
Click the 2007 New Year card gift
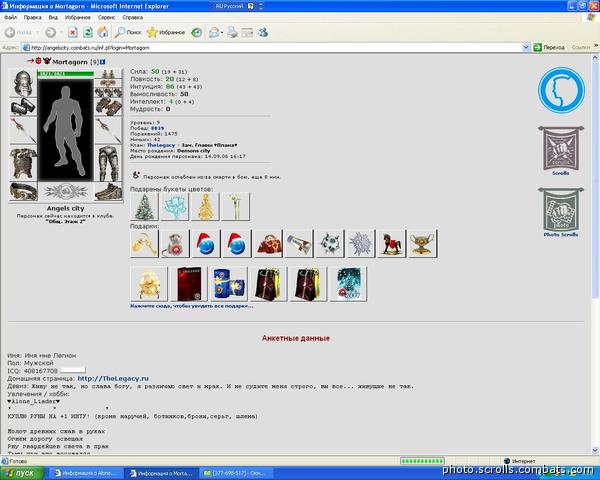coord(348,284)
